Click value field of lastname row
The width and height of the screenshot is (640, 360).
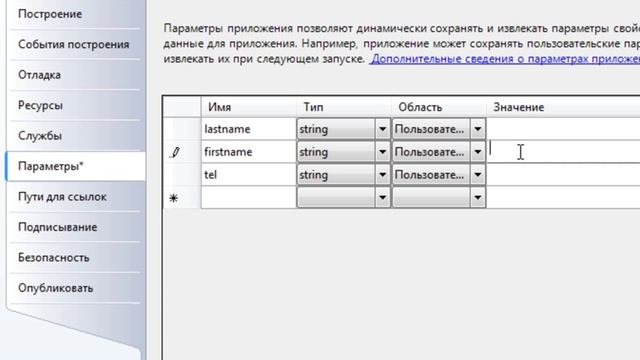(563, 129)
